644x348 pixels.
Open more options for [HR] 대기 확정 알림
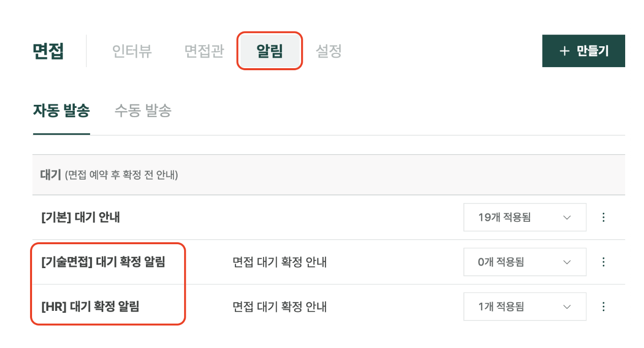[x=603, y=306]
